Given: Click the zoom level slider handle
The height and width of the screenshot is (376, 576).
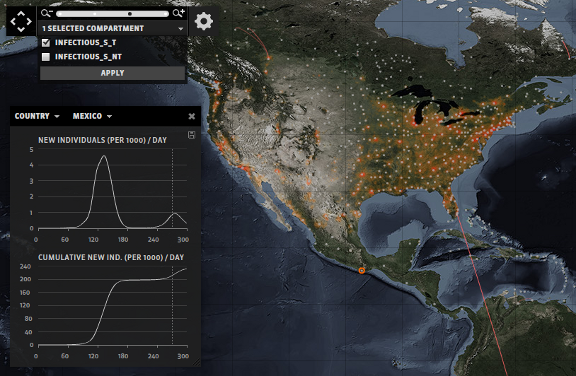Looking at the screenshot, I should click(x=130, y=14).
